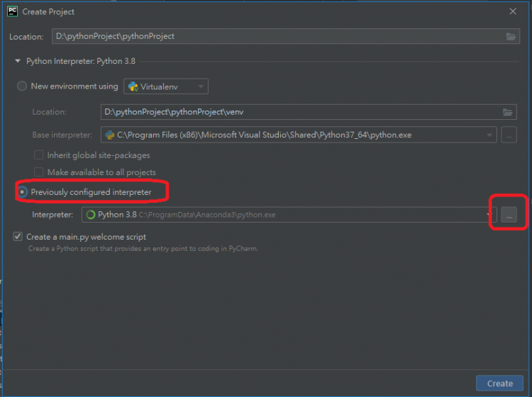Screen dimensions: 532x397
Task: Collapse the Python Interpreter: Python 3.8 section
Action: click(x=18, y=61)
